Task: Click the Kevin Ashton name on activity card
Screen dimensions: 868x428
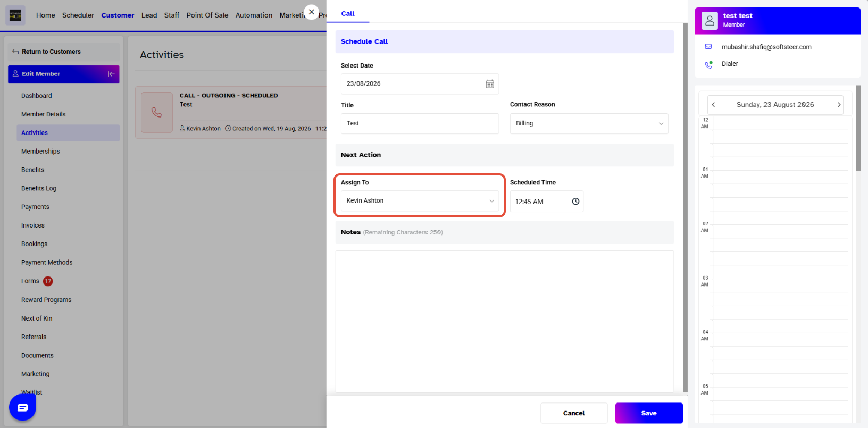Action: coord(203,129)
